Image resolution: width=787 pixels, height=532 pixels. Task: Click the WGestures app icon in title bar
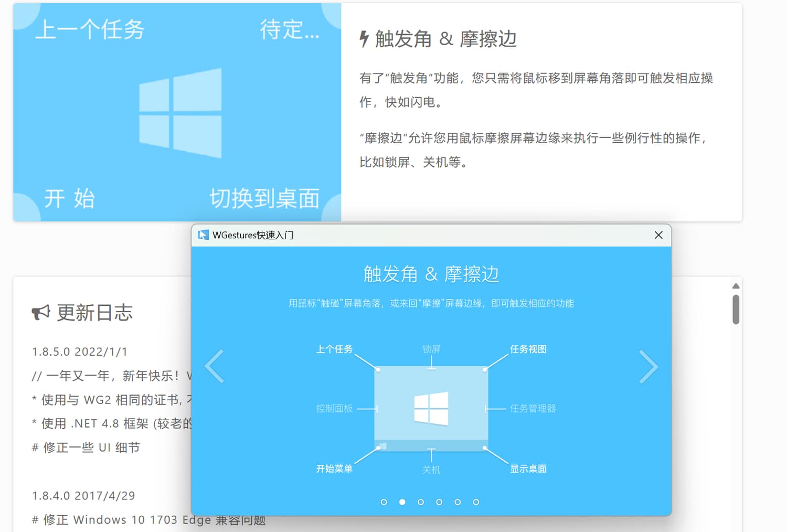pos(203,235)
